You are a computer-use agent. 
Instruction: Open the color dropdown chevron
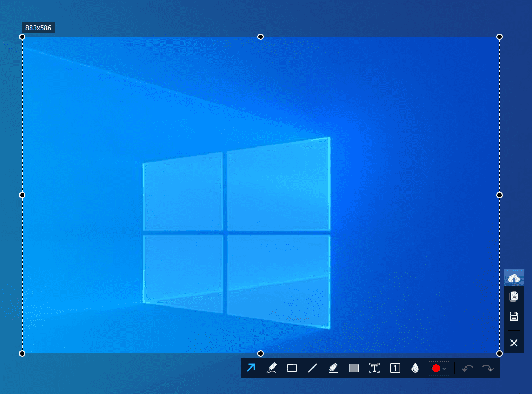(444, 369)
